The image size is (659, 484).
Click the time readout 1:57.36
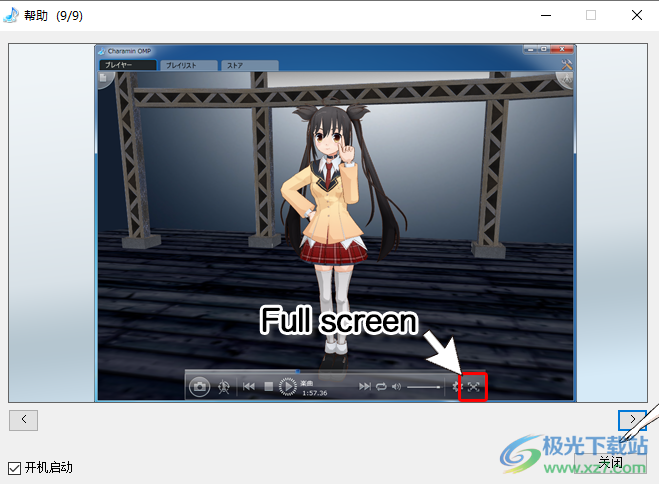point(315,393)
